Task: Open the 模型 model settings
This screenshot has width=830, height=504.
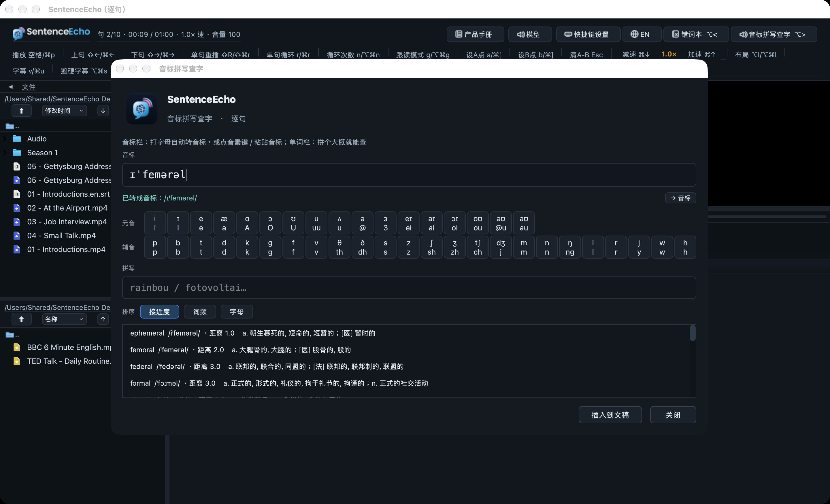Action: click(530, 34)
